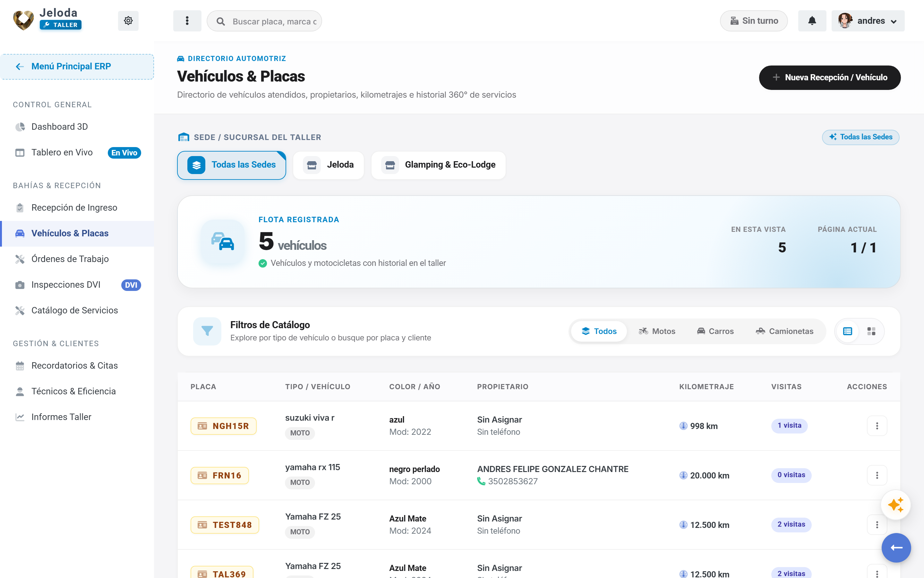
Task: Click Nueva Recepción / Vehículo button
Action: click(x=829, y=78)
